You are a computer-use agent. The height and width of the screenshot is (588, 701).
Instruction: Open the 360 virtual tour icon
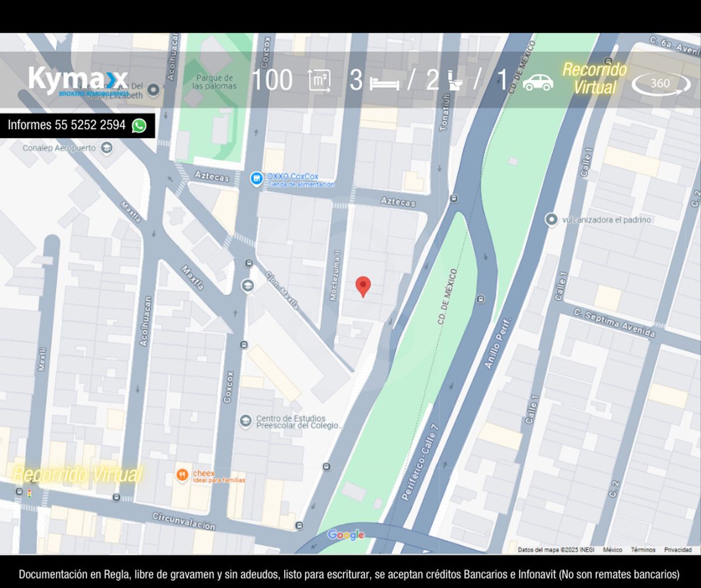[661, 84]
